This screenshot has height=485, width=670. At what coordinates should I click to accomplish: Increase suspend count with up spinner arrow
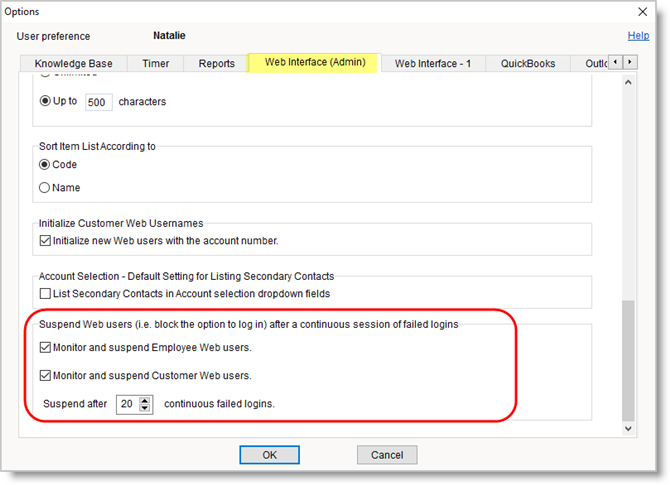146,399
